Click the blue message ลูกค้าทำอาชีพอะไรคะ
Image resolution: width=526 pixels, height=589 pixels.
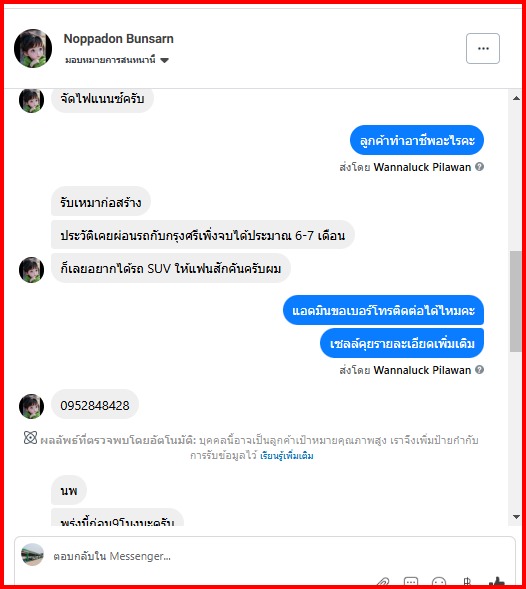click(417, 140)
